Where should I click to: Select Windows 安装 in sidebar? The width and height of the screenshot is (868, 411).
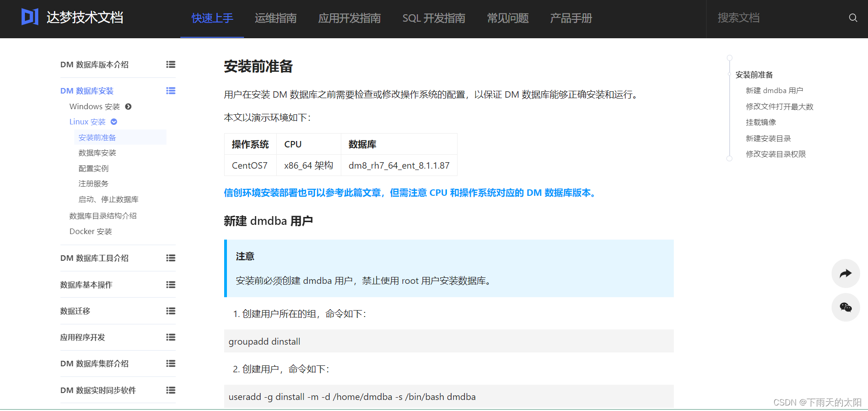point(95,106)
